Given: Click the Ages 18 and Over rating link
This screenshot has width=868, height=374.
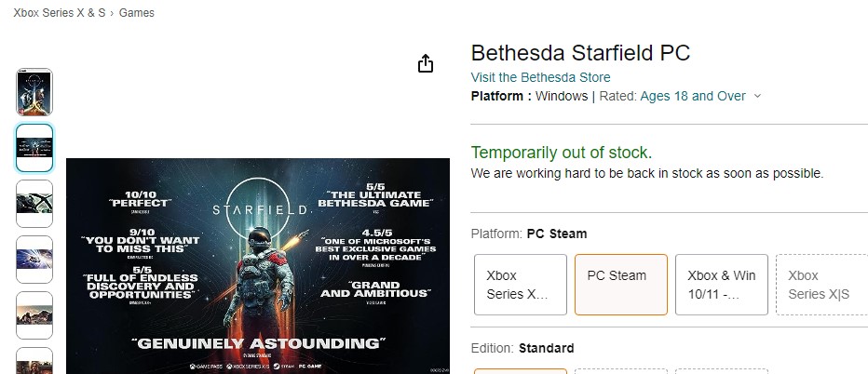Looking at the screenshot, I should pos(693,96).
